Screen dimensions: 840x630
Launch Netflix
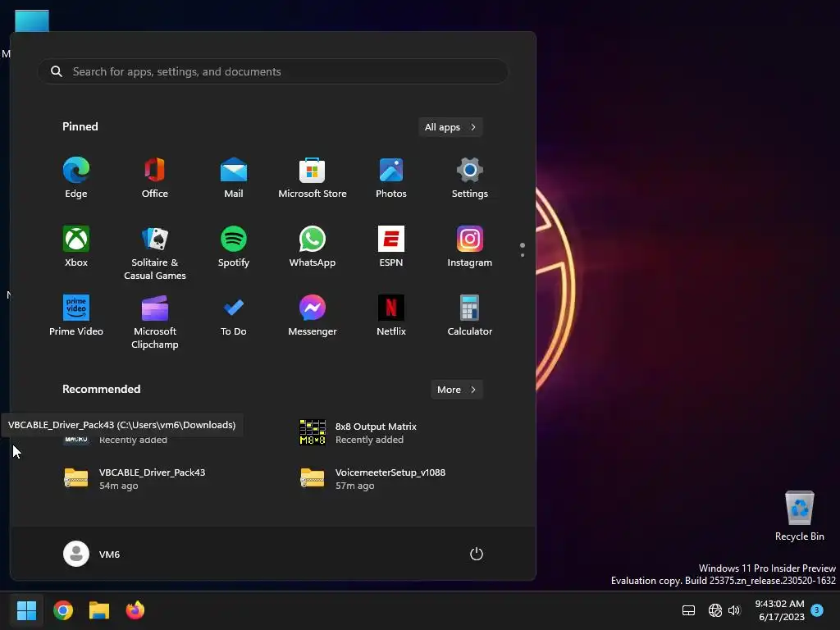[x=391, y=316]
